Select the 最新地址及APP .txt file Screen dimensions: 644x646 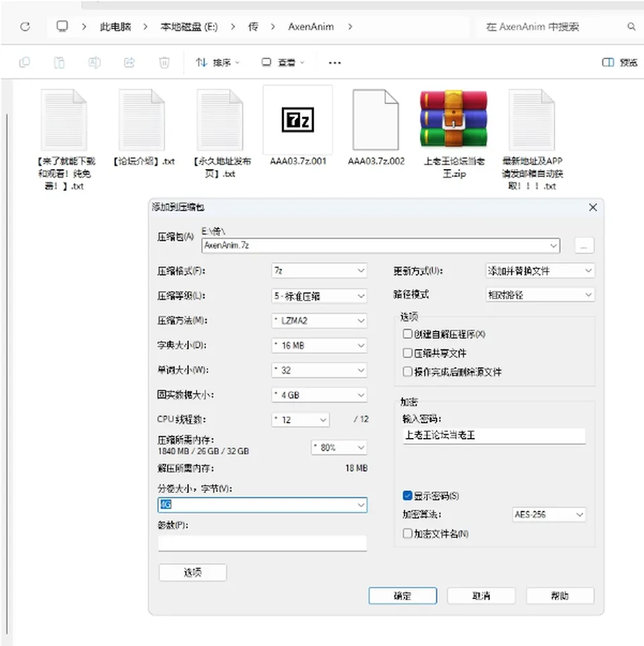[x=532, y=140]
